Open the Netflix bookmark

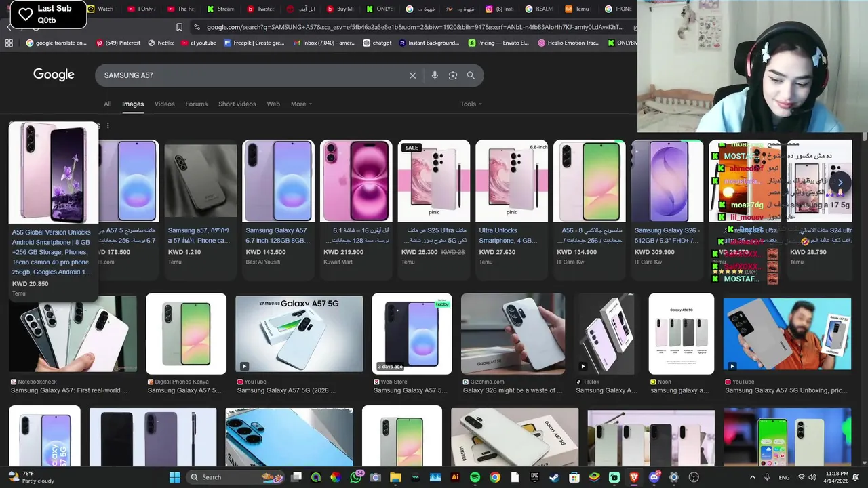161,43
